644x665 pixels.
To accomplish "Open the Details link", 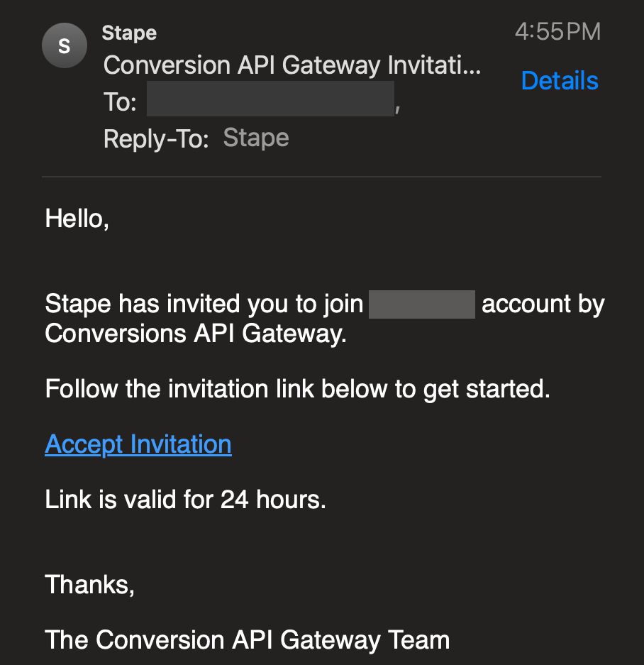I will point(560,81).
